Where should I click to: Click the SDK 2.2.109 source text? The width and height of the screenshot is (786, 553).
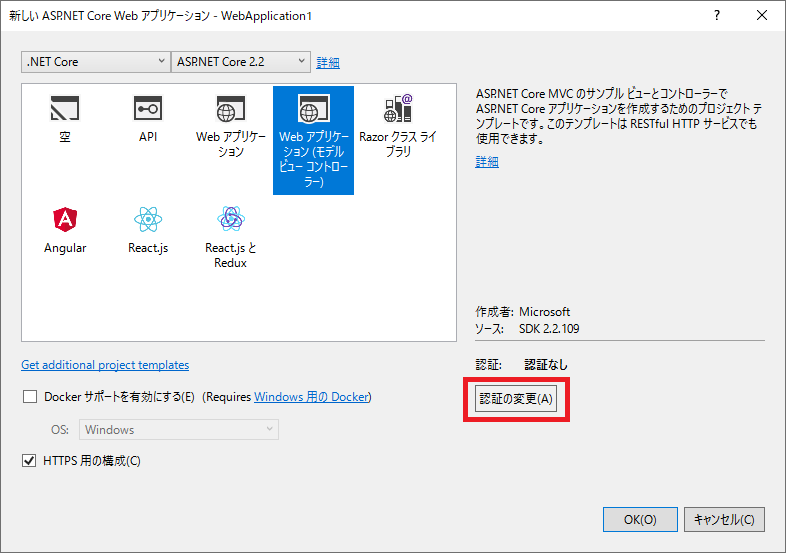(549, 329)
